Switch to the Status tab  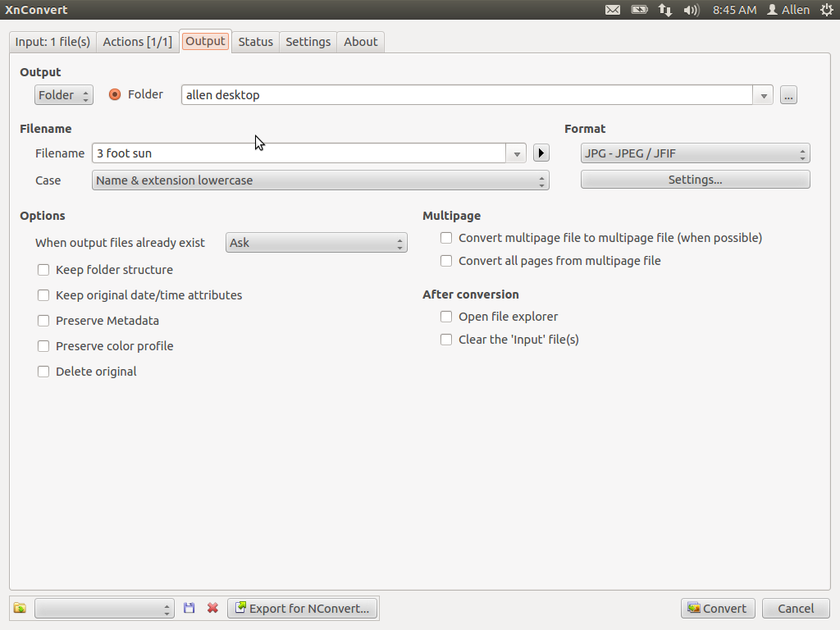(256, 42)
